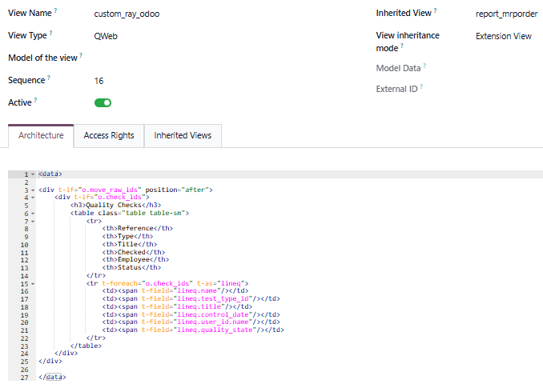Click the custom_ray_odoo view name field
The image size is (543, 392).
(x=127, y=14)
